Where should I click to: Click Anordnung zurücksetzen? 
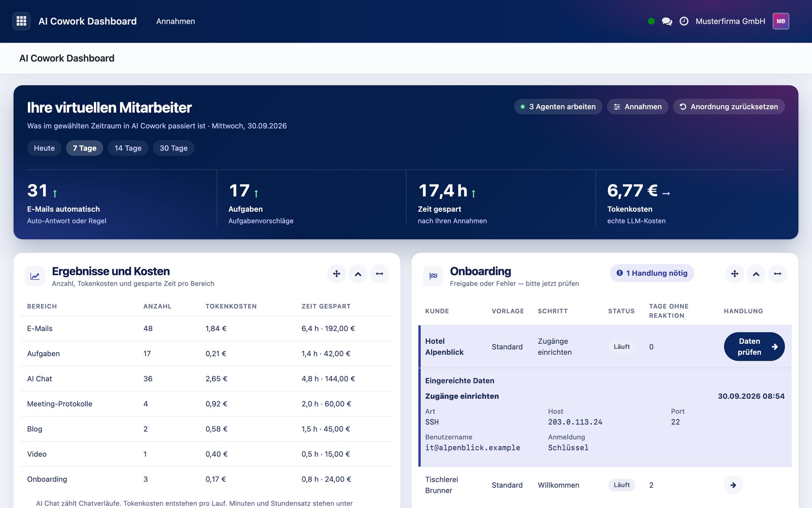[x=729, y=107]
